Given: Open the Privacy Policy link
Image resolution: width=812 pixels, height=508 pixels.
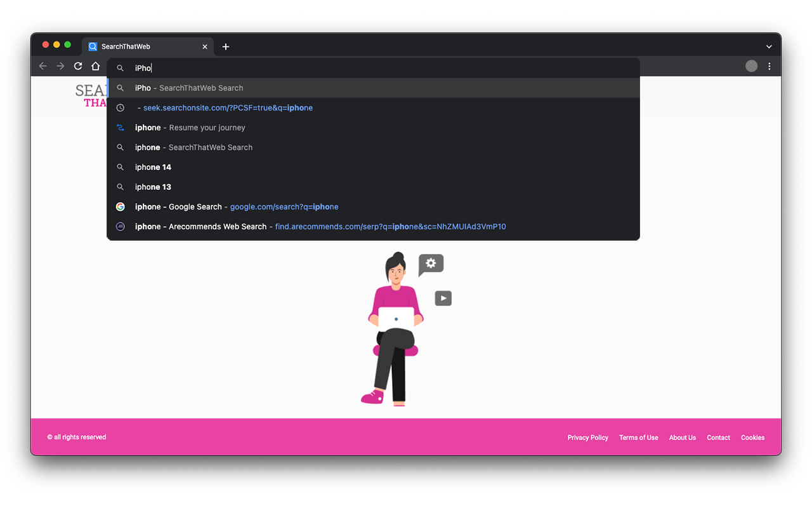Looking at the screenshot, I should pos(587,438).
